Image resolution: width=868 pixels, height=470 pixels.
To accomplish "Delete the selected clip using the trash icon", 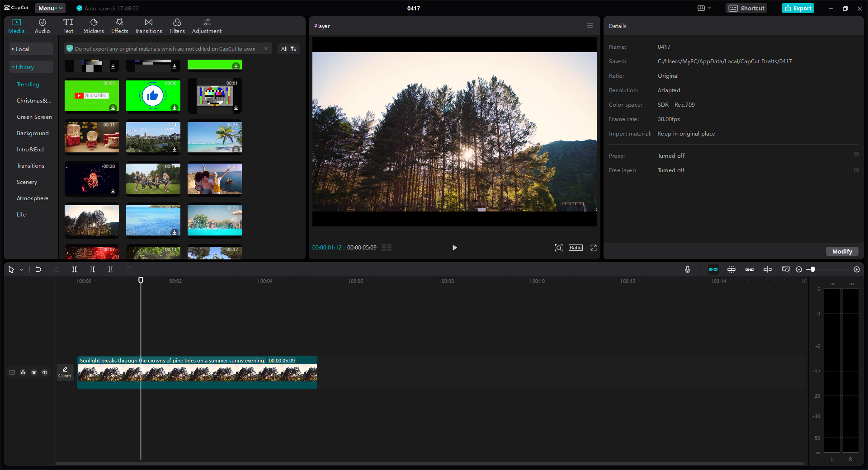I will tap(129, 269).
